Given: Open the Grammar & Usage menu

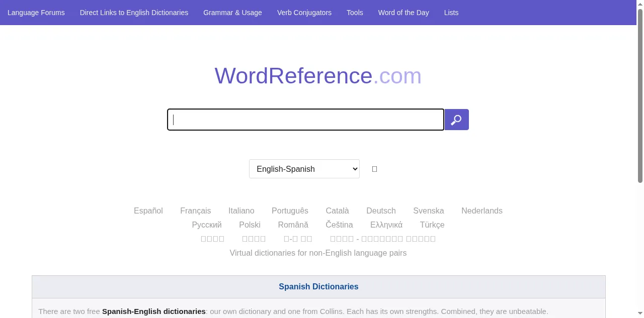Looking at the screenshot, I should click(232, 13).
